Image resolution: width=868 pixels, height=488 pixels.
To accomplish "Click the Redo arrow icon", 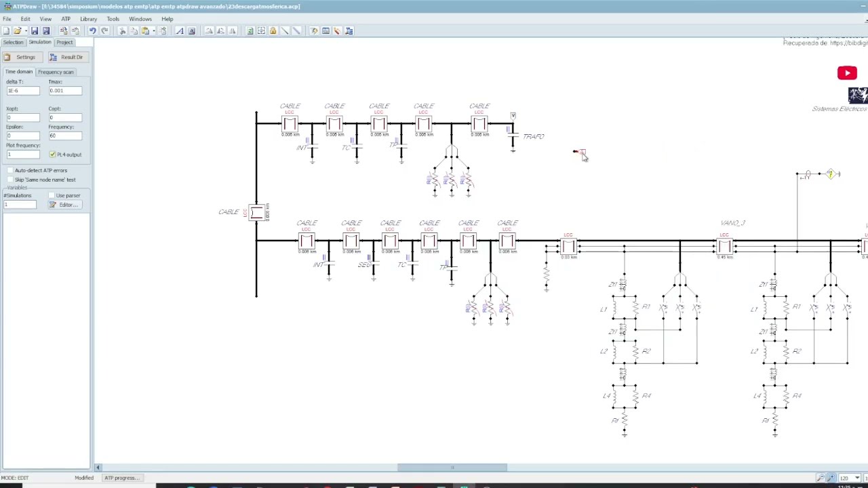I will coord(104,30).
